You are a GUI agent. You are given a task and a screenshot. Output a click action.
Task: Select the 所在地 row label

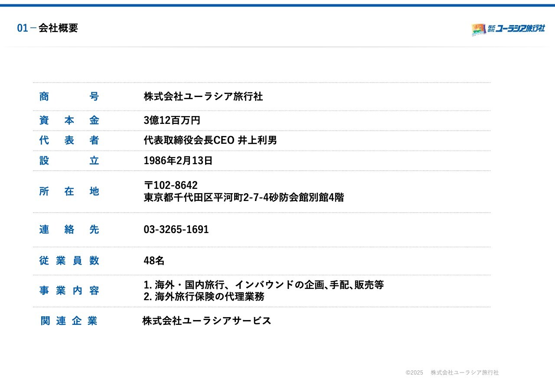69,191
